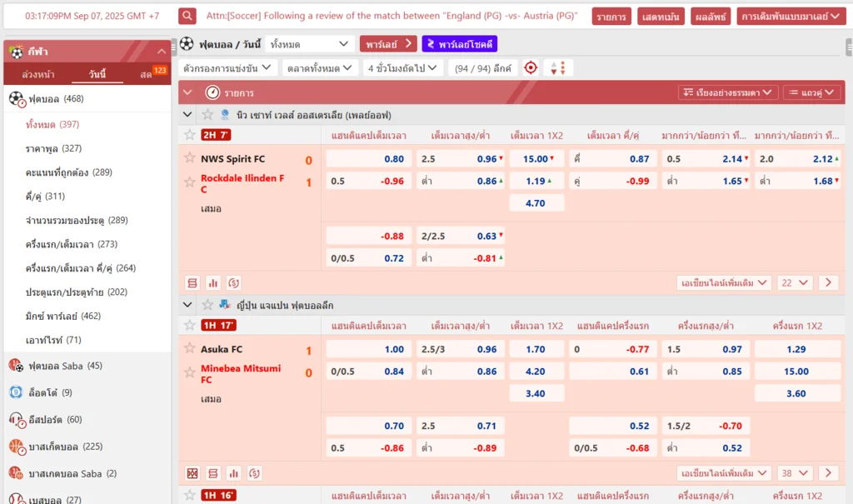Open the ตลาดทั้งหมด market dropdown

[320, 68]
